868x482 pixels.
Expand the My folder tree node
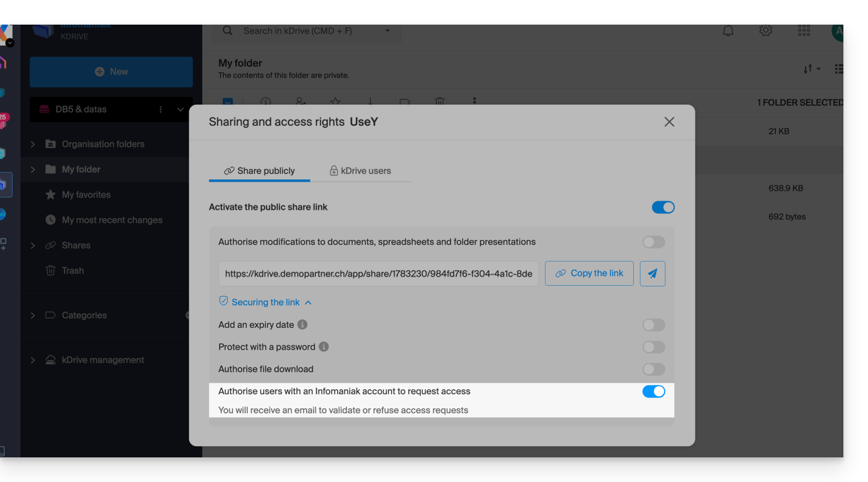(x=32, y=170)
